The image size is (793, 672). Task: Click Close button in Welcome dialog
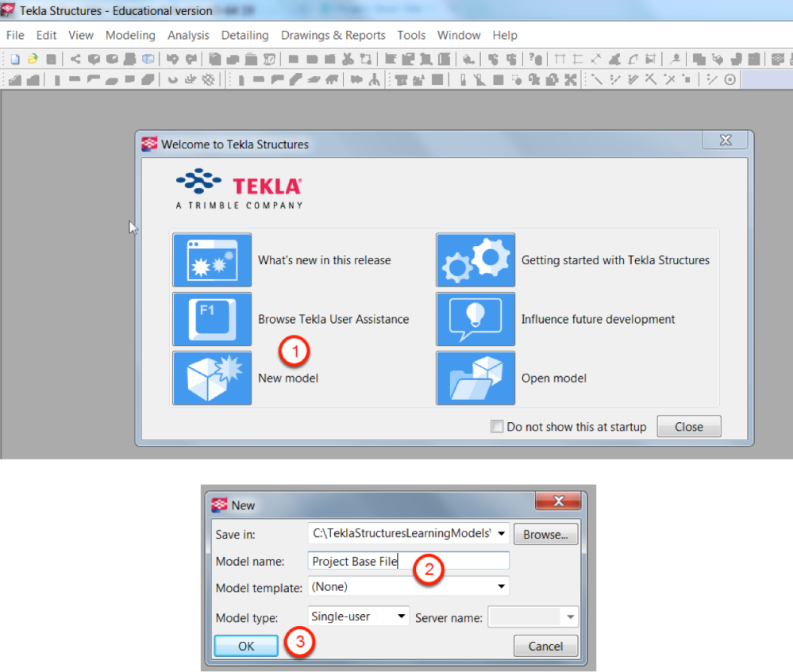click(689, 427)
